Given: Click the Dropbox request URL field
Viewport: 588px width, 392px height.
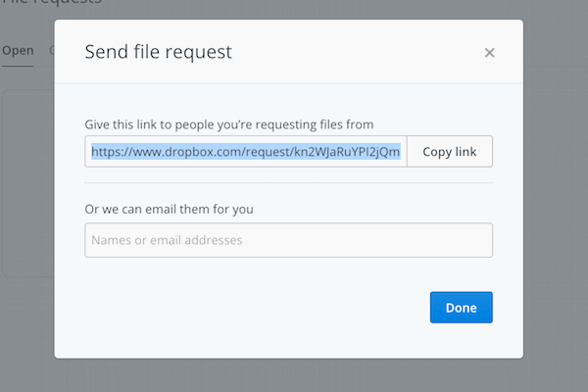Looking at the screenshot, I should click(245, 152).
